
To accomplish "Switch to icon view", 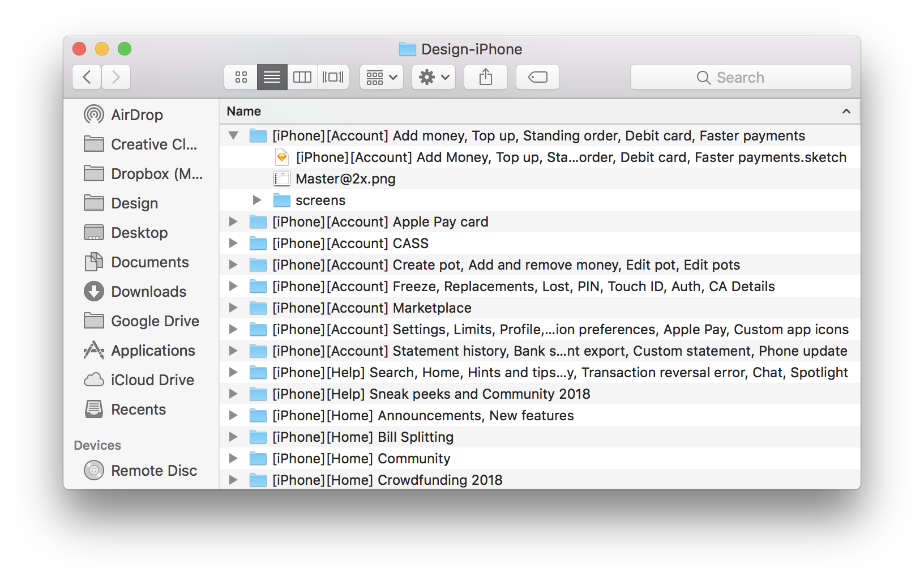I will [241, 77].
